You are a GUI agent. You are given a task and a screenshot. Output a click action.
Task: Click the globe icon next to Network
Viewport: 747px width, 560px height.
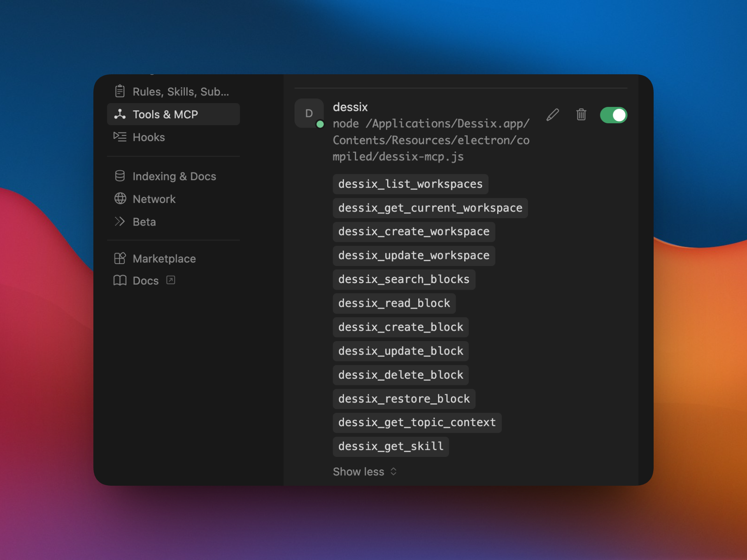[x=120, y=199]
